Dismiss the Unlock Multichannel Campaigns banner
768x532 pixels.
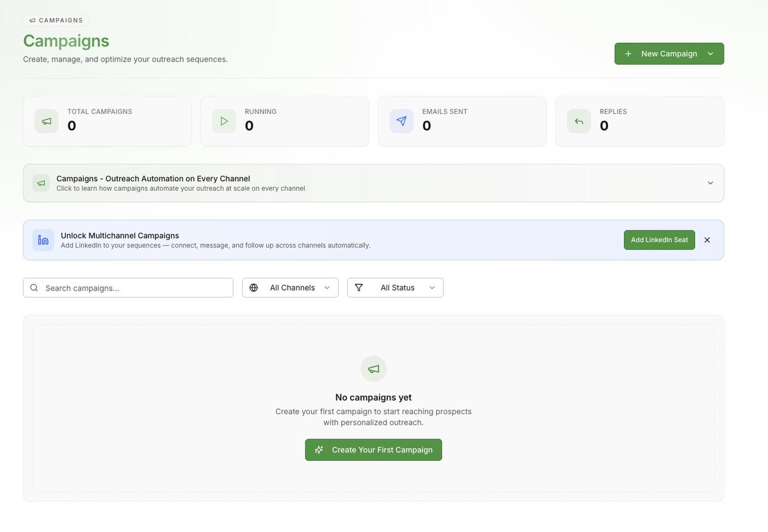click(x=707, y=240)
